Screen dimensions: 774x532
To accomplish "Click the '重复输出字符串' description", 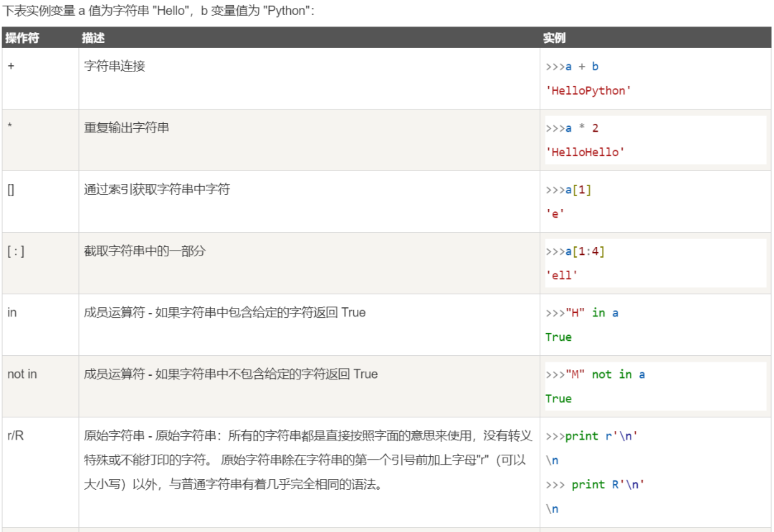I will (x=126, y=127).
